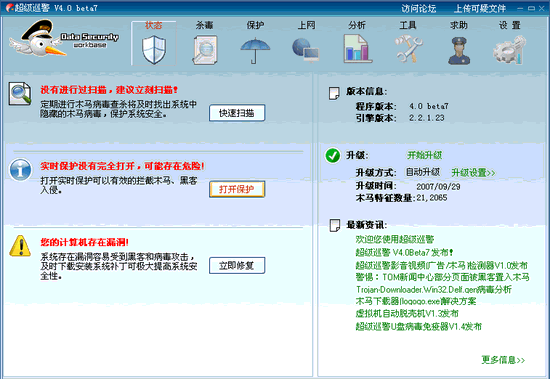550x379 pixels.
Task: Click the red text 您的计算机存在漏洞!
Action: click(85, 242)
